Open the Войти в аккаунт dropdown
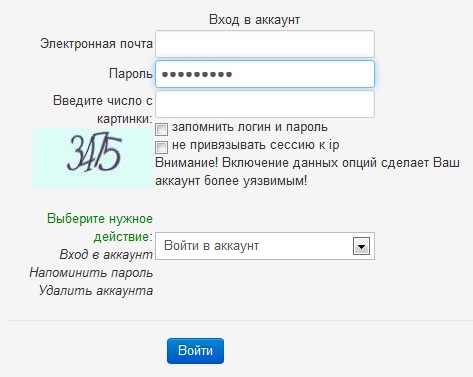 [x=265, y=246]
